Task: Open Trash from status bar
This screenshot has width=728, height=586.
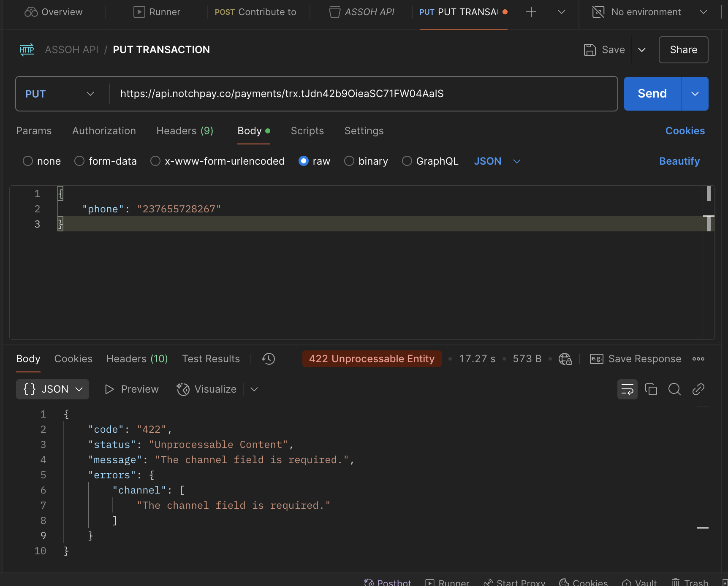Action: pos(690,583)
